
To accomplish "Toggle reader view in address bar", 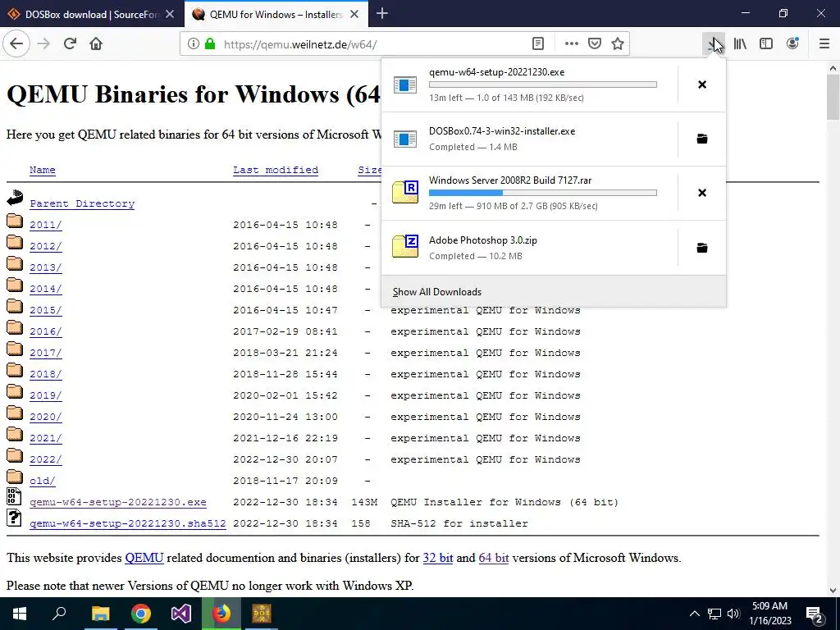I will pyautogui.click(x=538, y=44).
